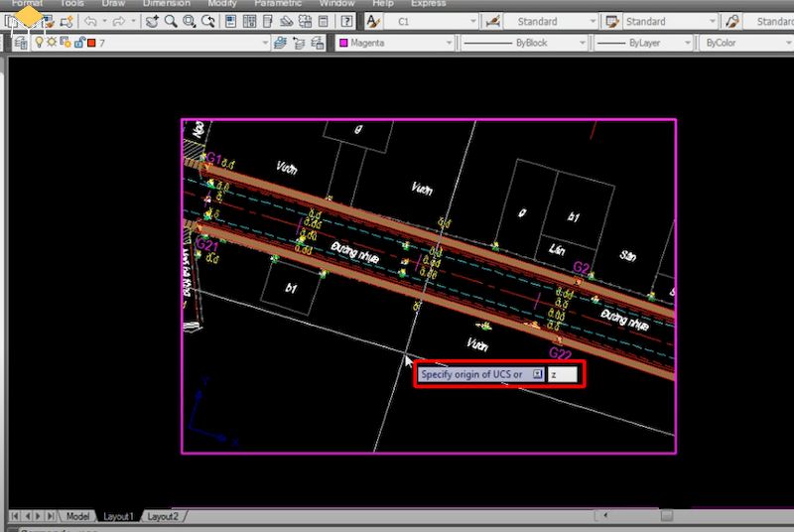
Task: Click Zoom Previous icon
Action: [x=208, y=21]
